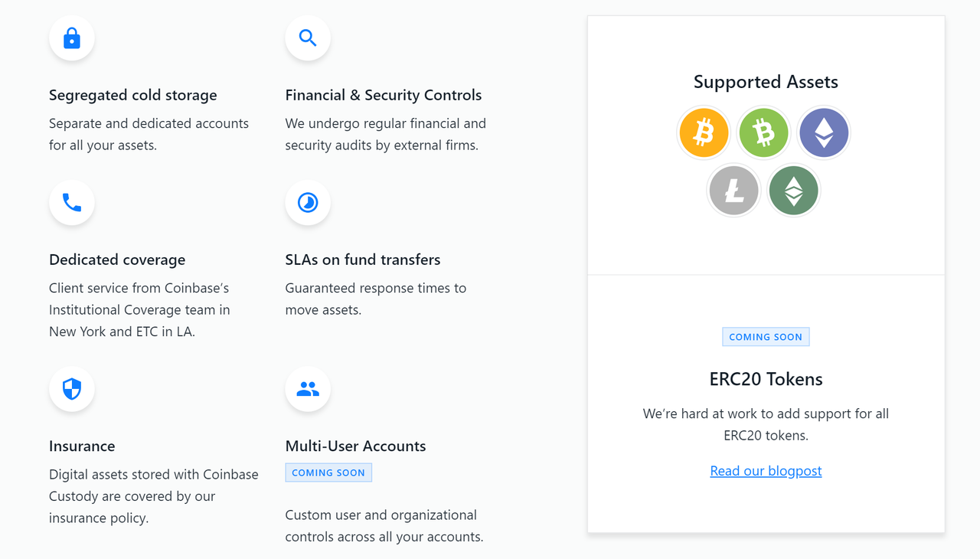This screenshot has height=559, width=980.
Task: Click the blue padlock icon
Action: [x=72, y=38]
